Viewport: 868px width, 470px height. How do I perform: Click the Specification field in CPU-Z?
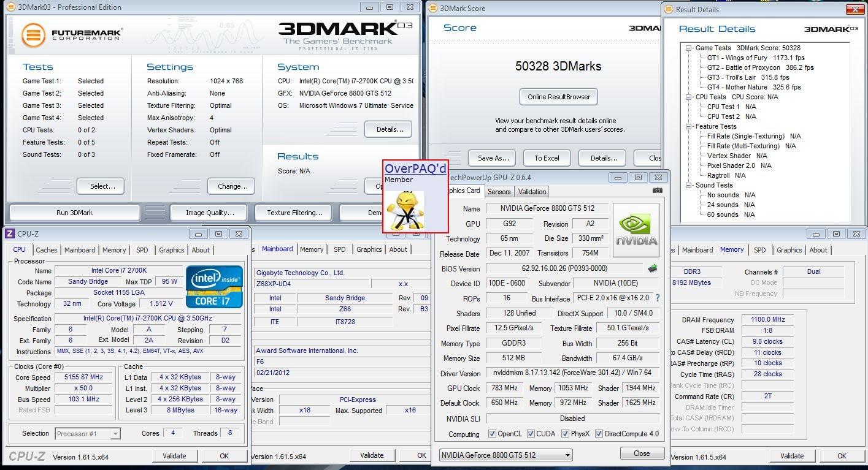pyautogui.click(x=148, y=319)
